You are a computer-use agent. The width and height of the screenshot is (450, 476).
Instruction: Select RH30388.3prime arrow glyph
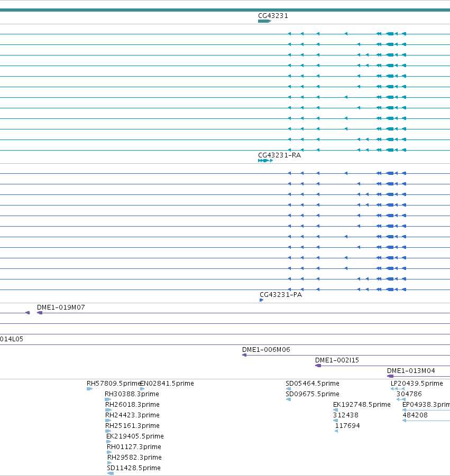(x=108, y=399)
